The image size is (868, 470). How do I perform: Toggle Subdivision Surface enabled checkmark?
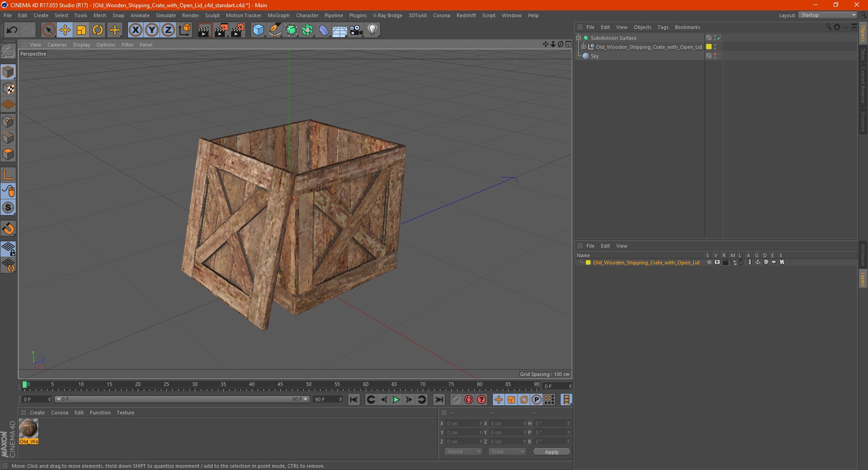click(719, 38)
